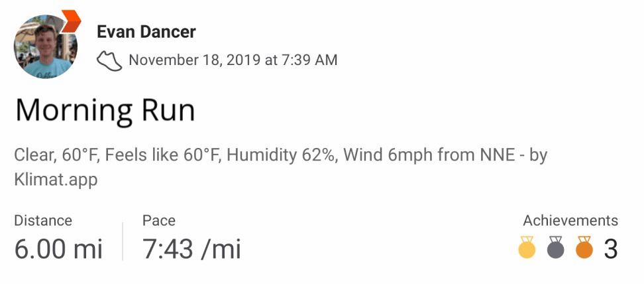This screenshot has height=284, width=644.
Task: Open the Evan Dancer athlete name link
Action: click(x=146, y=32)
